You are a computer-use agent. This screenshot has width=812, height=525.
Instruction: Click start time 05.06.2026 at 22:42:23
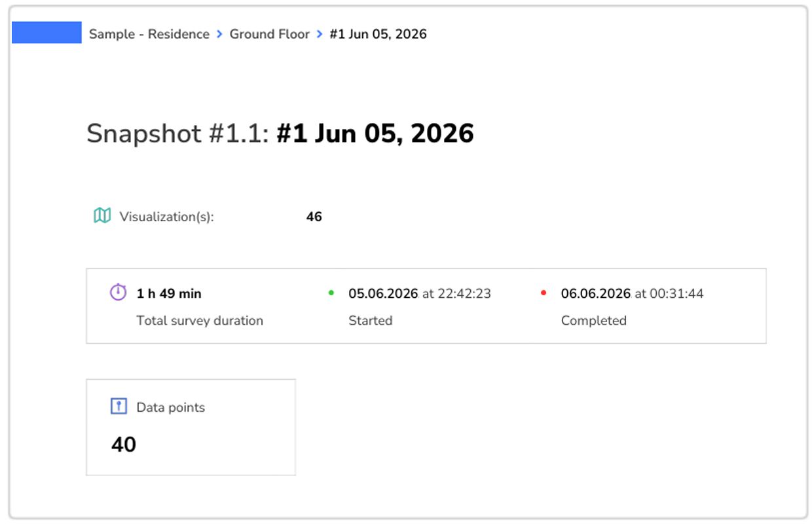point(420,293)
